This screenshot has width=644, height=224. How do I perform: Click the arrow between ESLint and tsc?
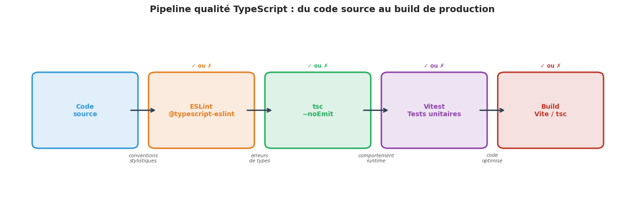[259, 111]
